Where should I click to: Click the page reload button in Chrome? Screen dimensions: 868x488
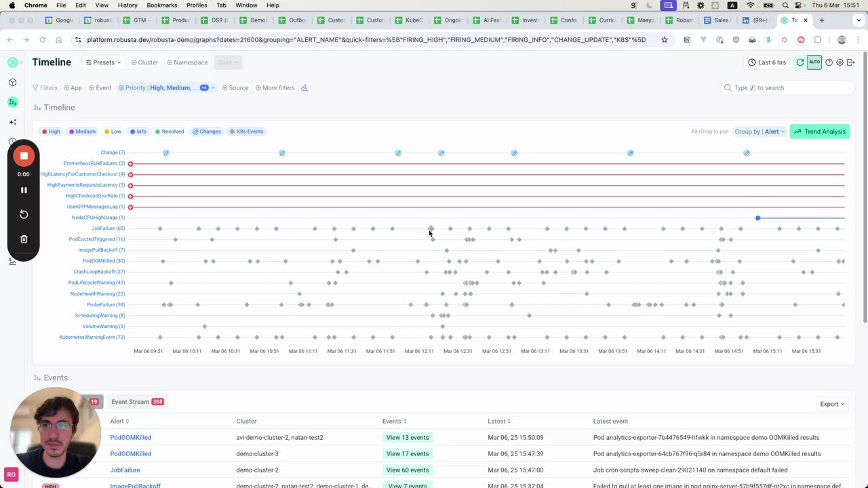(x=42, y=40)
